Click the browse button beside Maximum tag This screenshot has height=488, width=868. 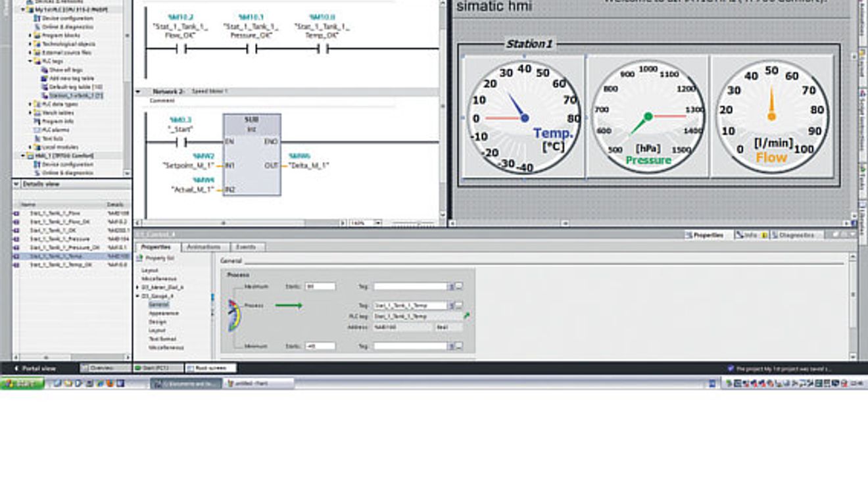click(459, 286)
